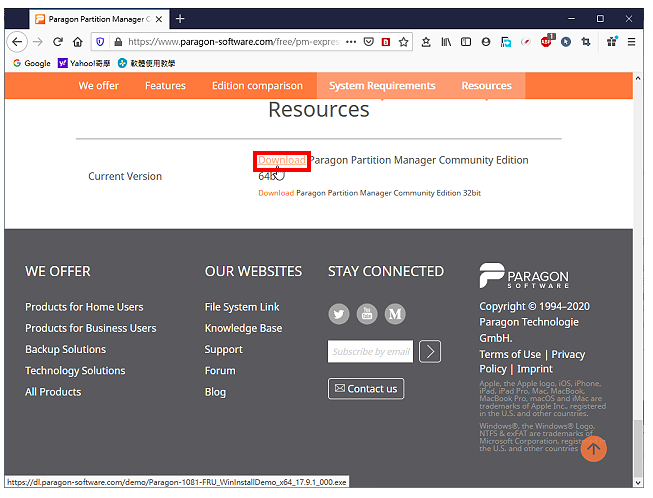653x498 pixels.
Task: Open the Blog link
Action: tap(215, 392)
